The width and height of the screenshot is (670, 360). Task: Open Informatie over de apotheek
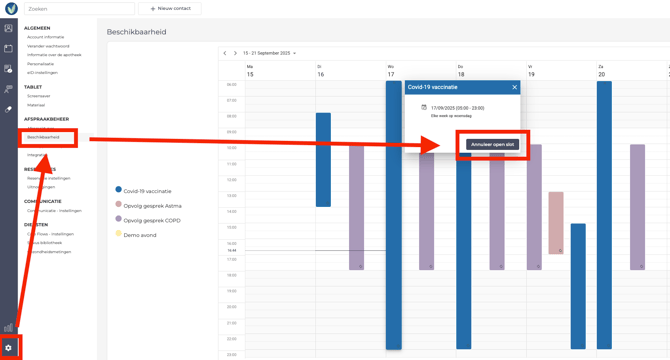54,55
